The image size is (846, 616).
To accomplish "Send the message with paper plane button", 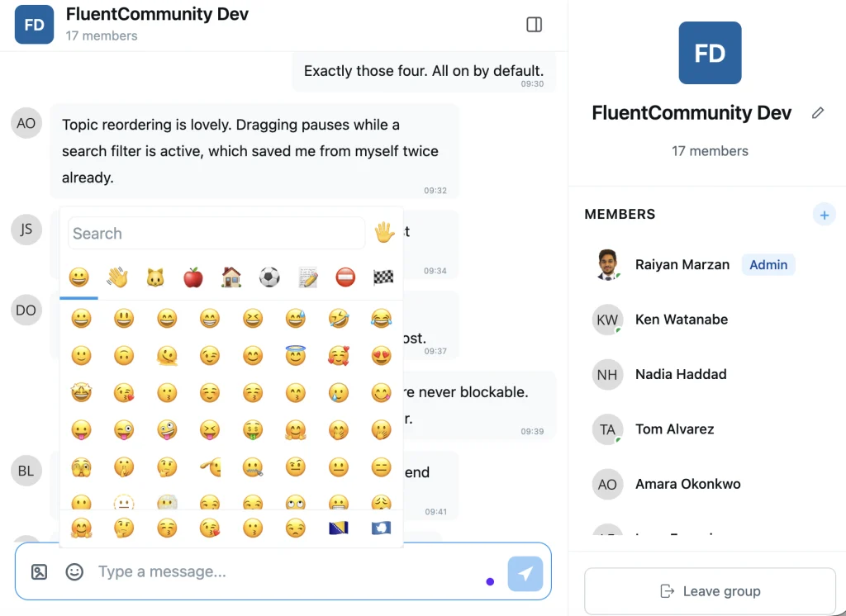I will 525,573.
